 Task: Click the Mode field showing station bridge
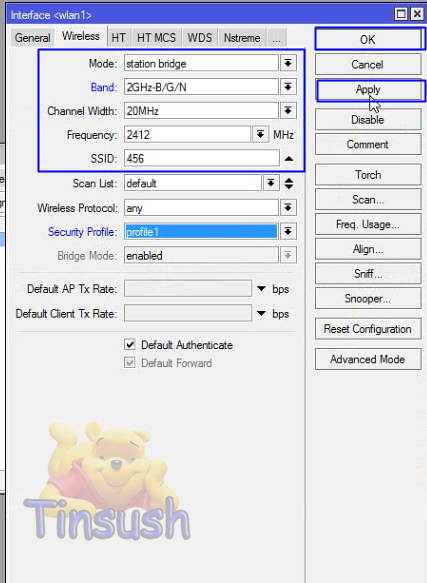click(x=201, y=63)
